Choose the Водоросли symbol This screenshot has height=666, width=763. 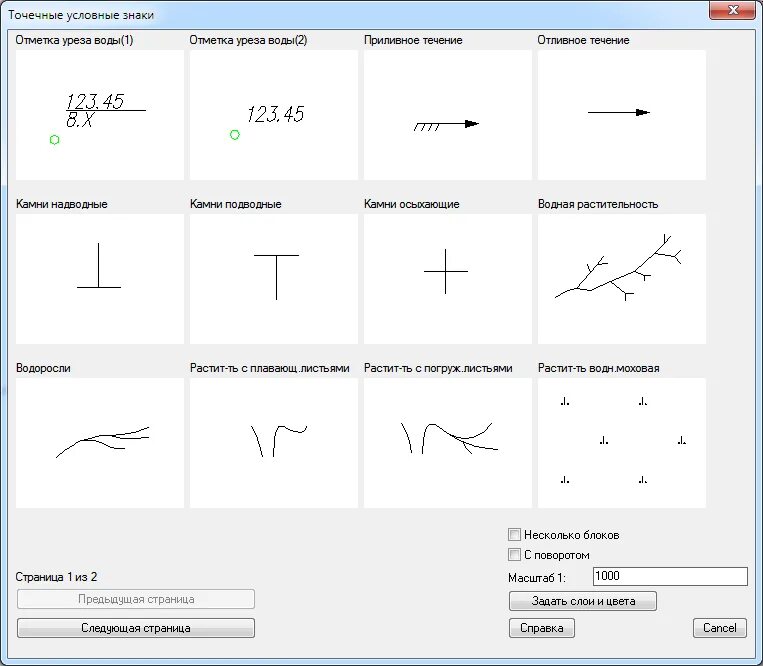pos(100,443)
